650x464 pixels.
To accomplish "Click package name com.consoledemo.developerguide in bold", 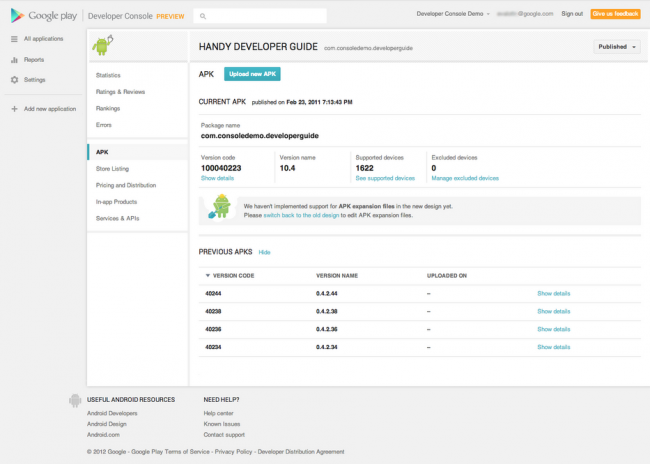I will [260, 136].
